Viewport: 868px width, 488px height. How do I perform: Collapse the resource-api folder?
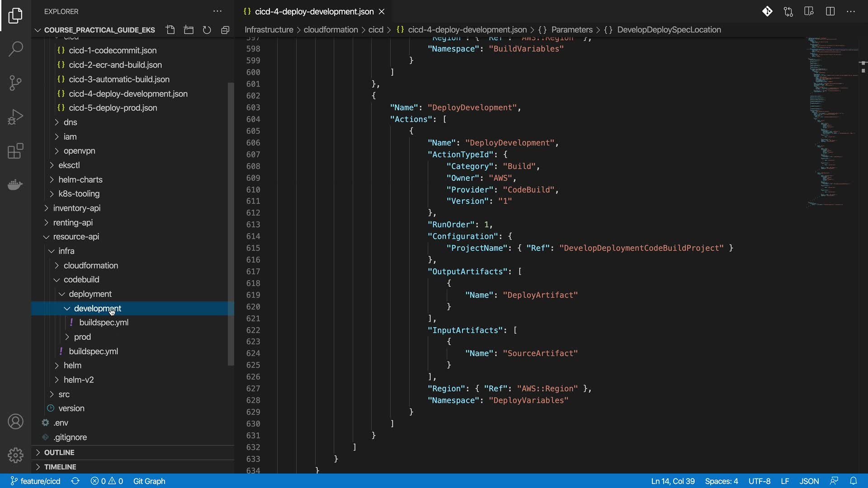click(75, 236)
